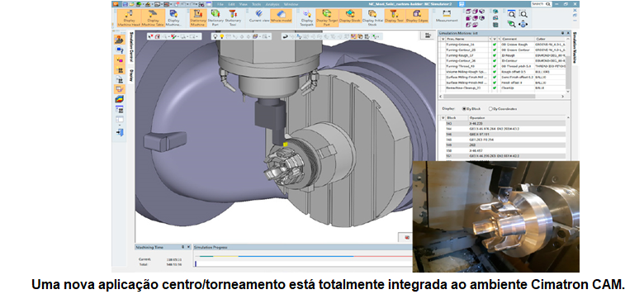This screenshot has height=299, width=644.
Task: Open the Measurement tool
Action: click(447, 17)
